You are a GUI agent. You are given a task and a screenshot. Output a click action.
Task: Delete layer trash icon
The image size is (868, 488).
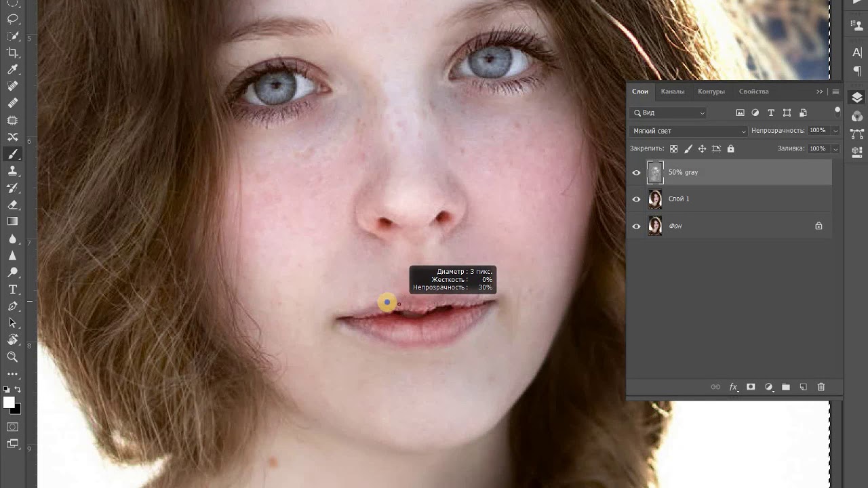(821, 387)
